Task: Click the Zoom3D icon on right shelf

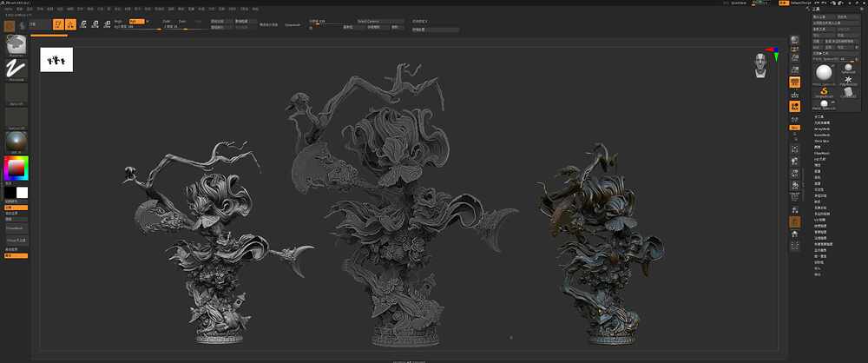Action: 795,173
